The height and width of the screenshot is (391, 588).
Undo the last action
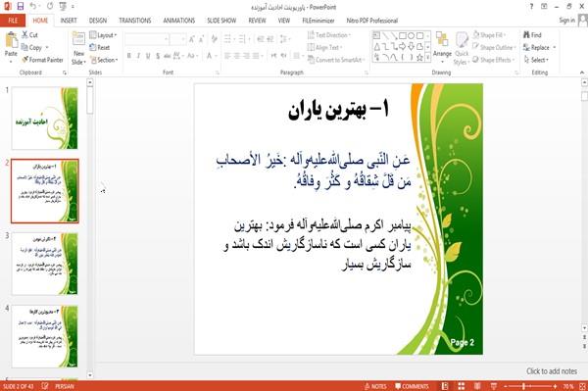33,6
